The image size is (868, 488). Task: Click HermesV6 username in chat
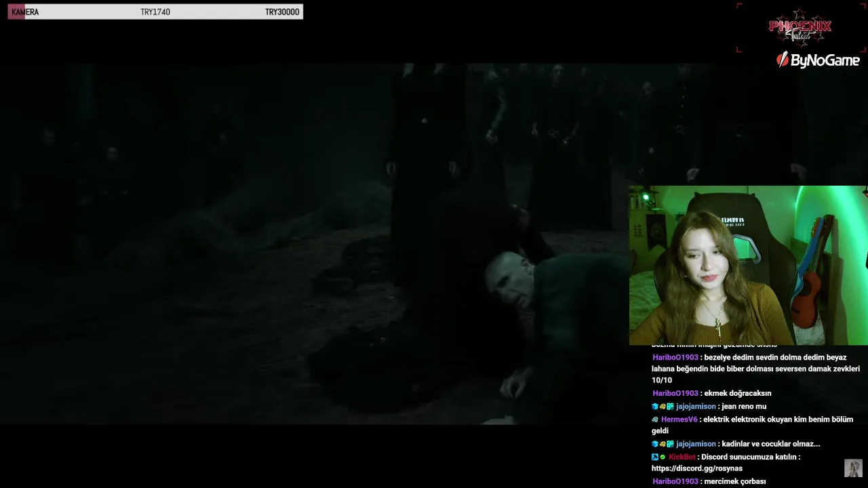click(x=678, y=420)
